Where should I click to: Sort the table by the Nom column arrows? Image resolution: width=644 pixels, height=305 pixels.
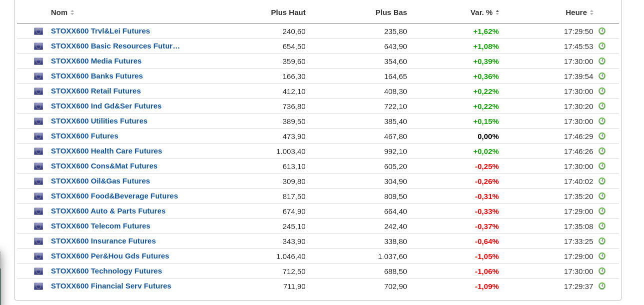pos(72,12)
